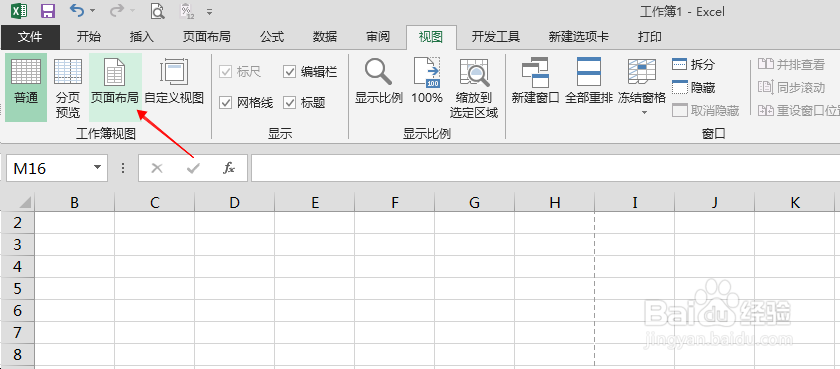
Task: Open the 显示比例 zoom dialog
Action: [x=379, y=82]
